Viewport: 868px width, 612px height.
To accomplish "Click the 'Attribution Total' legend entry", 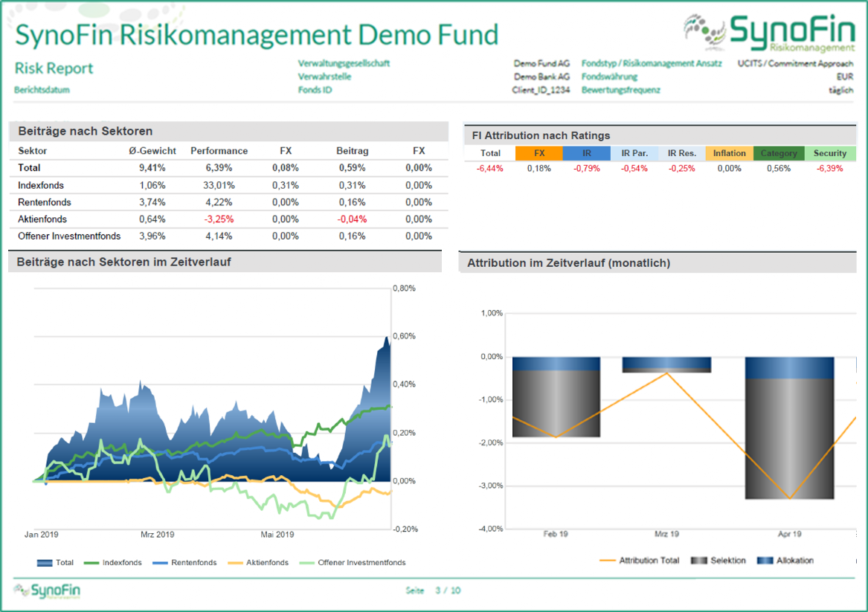I will coord(640,561).
